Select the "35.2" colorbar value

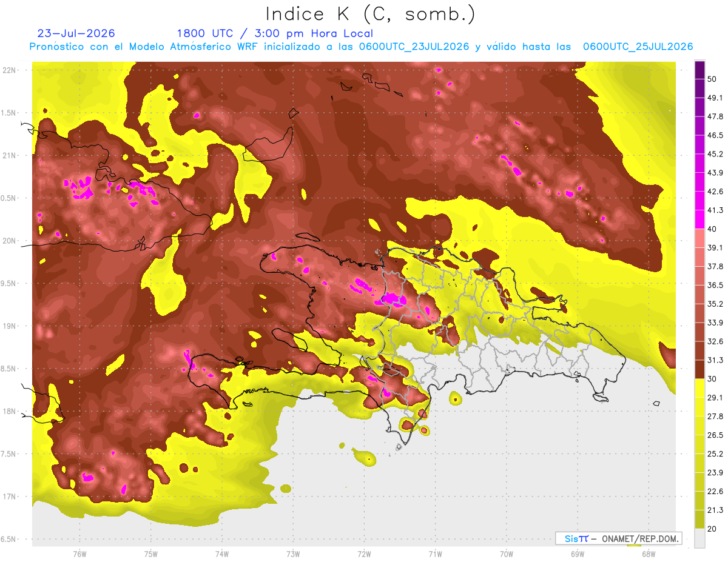[x=715, y=304]
